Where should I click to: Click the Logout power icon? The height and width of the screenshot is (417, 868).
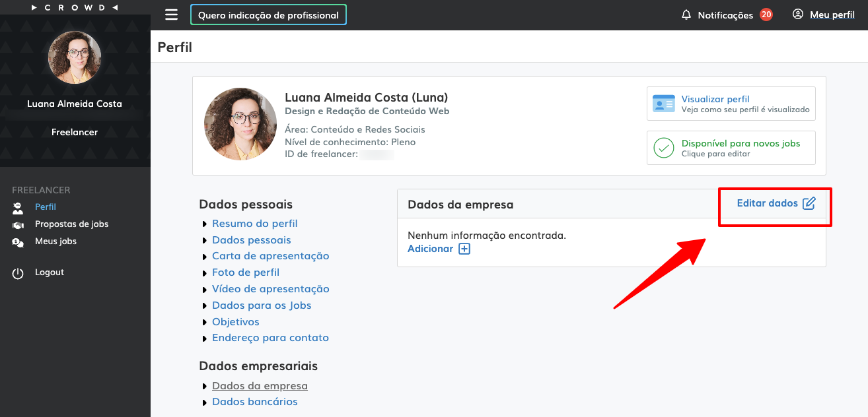tap(18, 273)
